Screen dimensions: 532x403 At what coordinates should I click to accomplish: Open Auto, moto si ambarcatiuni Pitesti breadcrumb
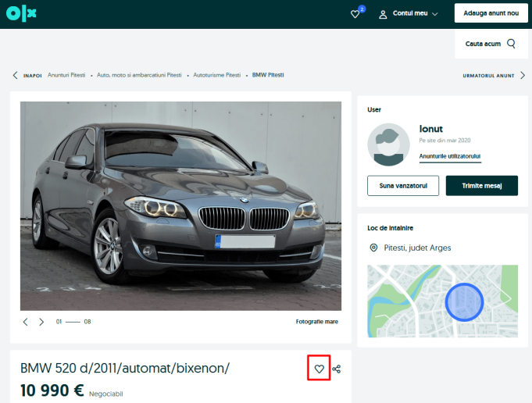click(139, 75)
